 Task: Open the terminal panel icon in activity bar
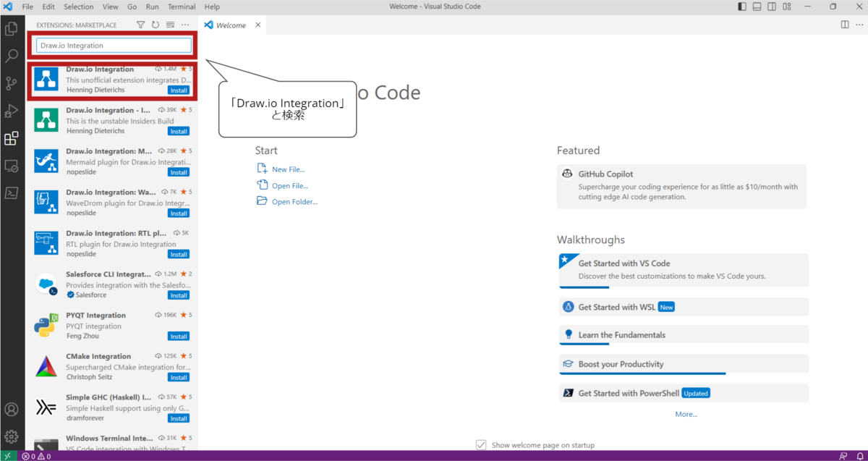[12, 193]
